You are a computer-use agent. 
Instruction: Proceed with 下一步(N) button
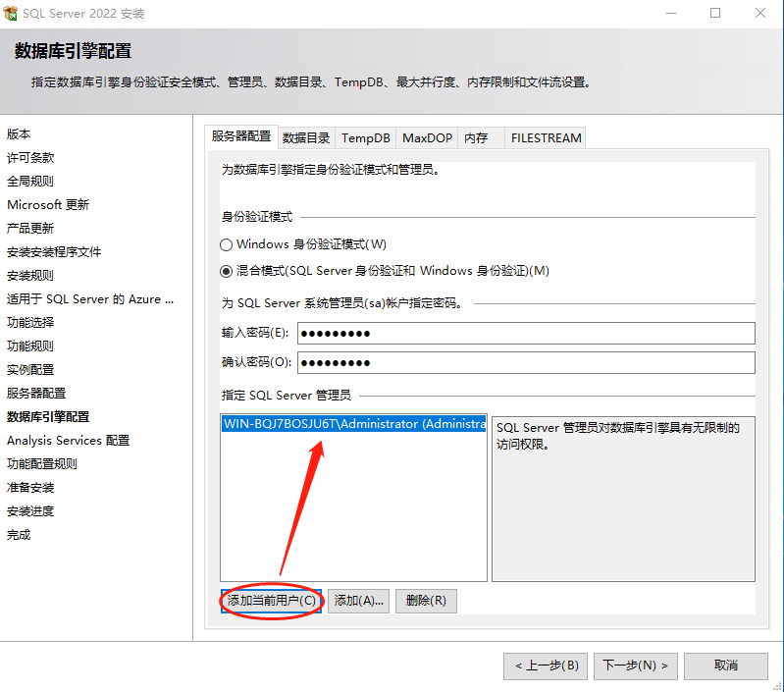pyautogui.click(x=636, y=666)
